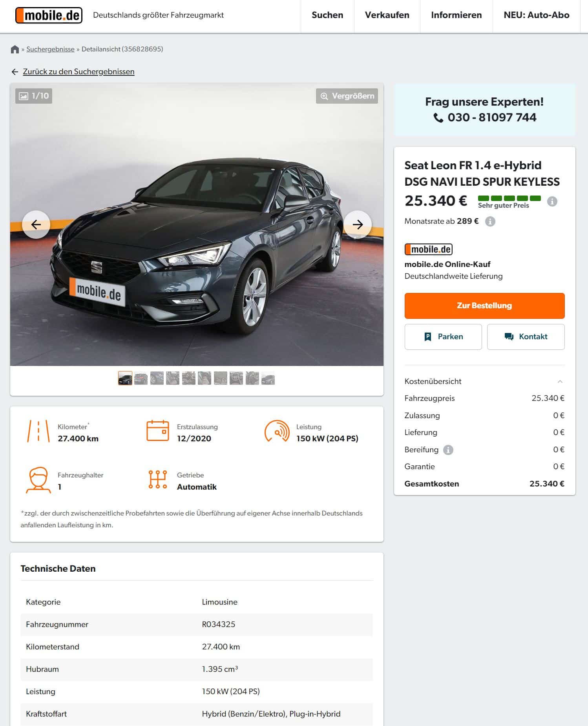The width and height of the screenshot is (588, 726).
Task: Click the image counter 1/10 badge
Action: [x=34, y=96]
